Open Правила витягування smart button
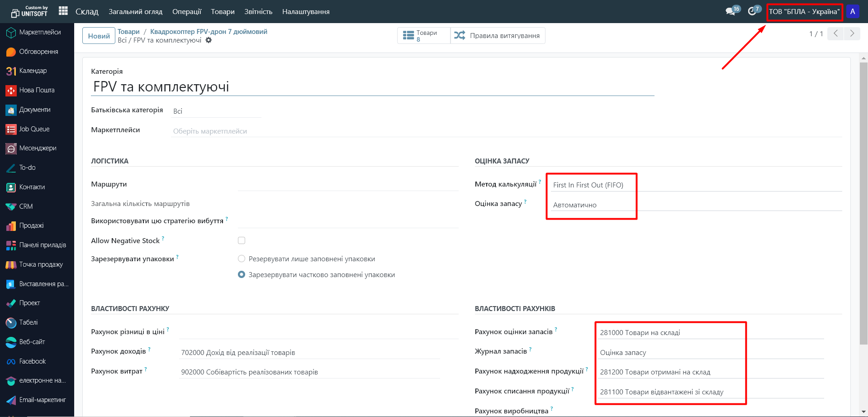868x417 pixels. [x=498, y=35]
